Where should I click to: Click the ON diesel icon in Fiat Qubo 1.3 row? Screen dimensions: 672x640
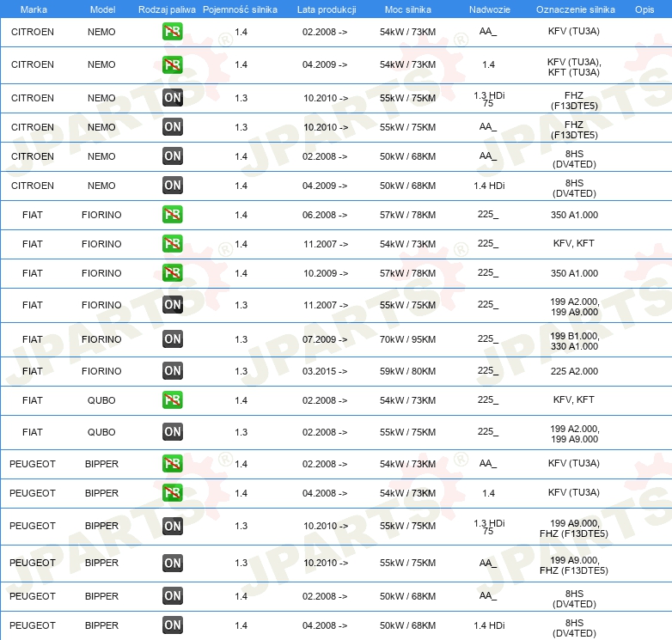[172, 432]
